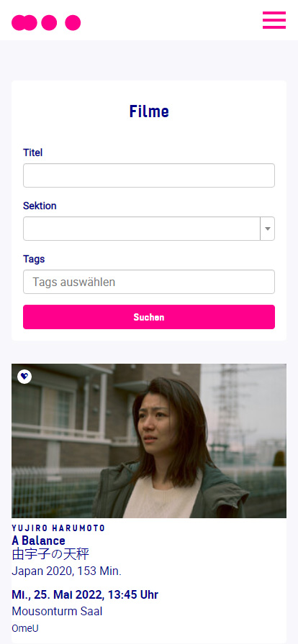The image size is (298, 644).
Task: Click the pink circles festival logo
Action: pyautogui.click(x=46, y=22)
